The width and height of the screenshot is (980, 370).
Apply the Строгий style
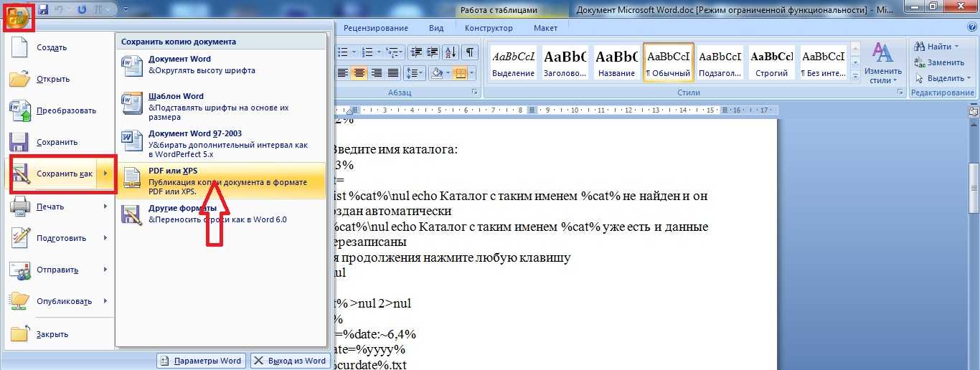pyautogui.click(x=771, y=62)
